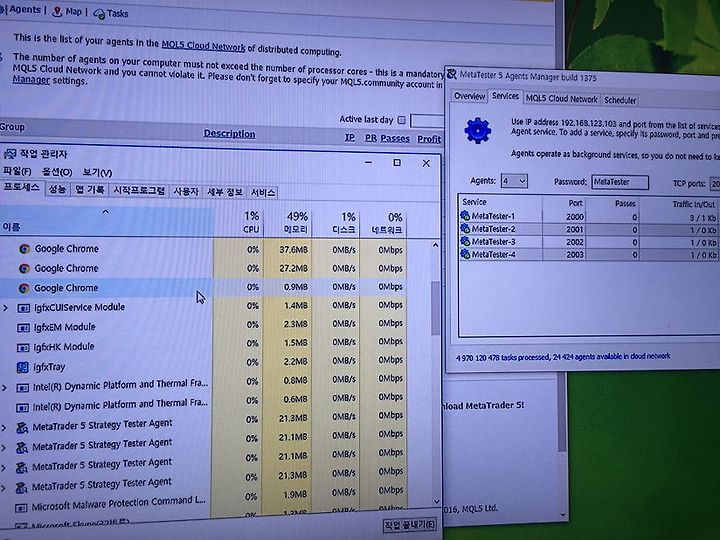Click the Strategy Tester Agent icon in the first 21.3MB row
720x540 pixels.
(22, 428)
